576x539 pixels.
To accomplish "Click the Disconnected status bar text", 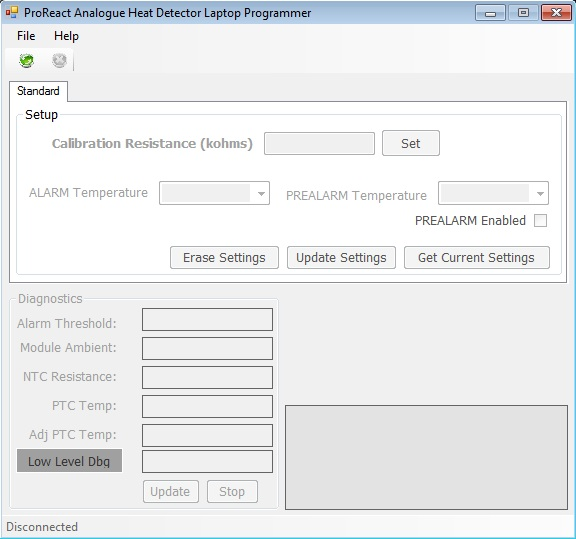I will [x=42, y=527].
